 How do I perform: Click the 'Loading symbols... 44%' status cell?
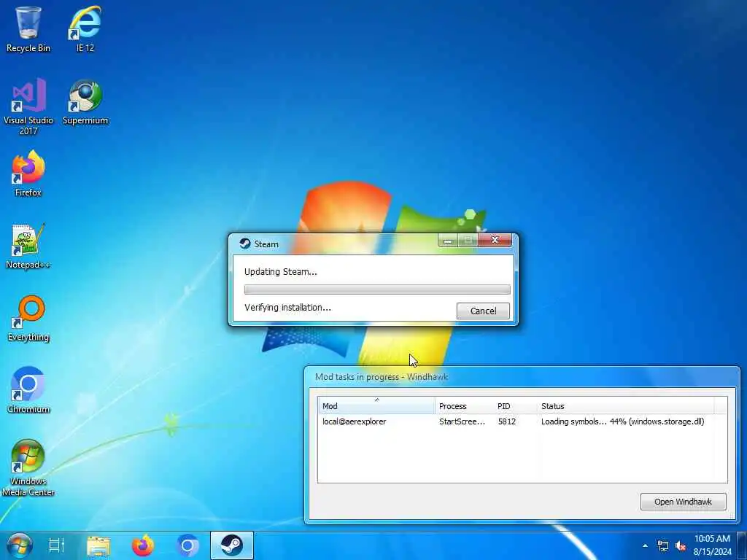point(622,421)
